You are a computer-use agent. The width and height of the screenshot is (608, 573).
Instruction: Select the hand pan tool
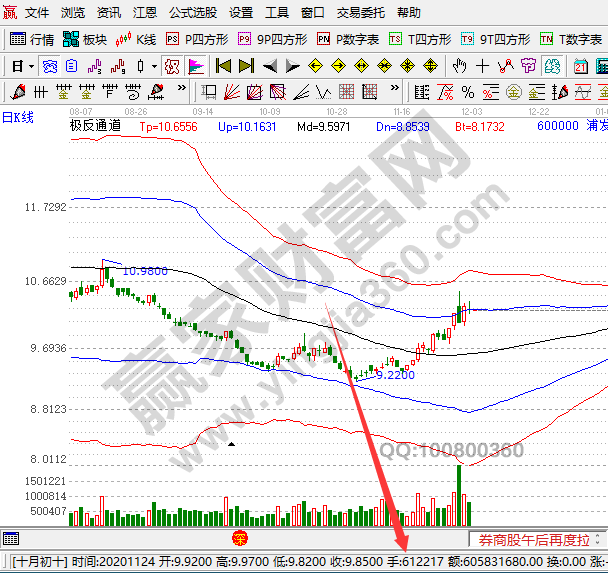[x=459, y=66]
